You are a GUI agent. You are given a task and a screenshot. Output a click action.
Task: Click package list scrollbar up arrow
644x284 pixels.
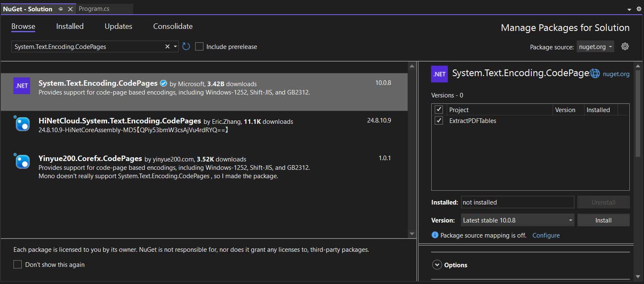(412, 66)
